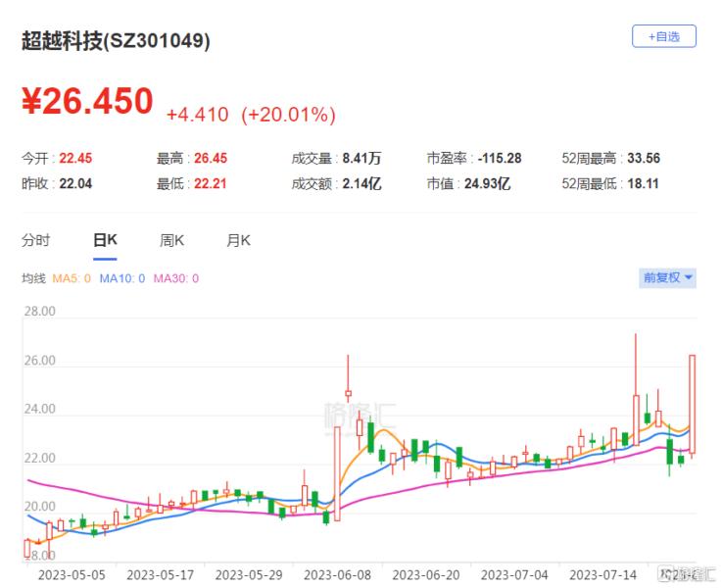Click the tall red candlestick near 2023-06-08

(338, 473)
